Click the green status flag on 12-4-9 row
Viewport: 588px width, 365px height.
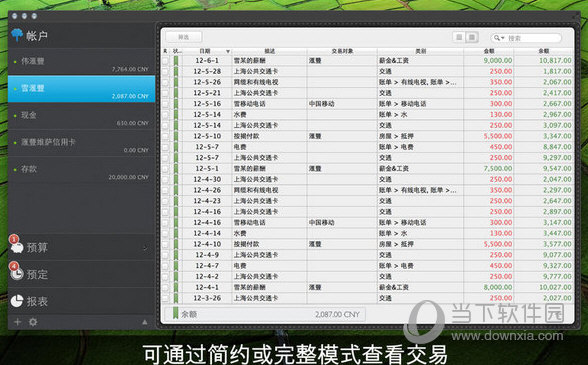tap(176, 255)
